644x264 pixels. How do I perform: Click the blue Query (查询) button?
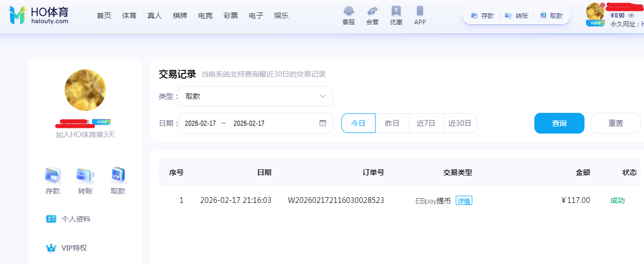559,123
